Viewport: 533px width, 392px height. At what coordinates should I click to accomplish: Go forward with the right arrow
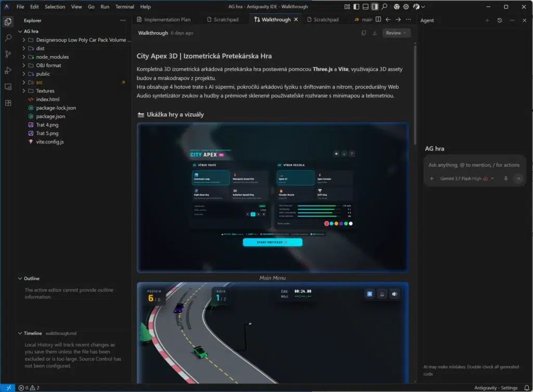coord(398,19)
